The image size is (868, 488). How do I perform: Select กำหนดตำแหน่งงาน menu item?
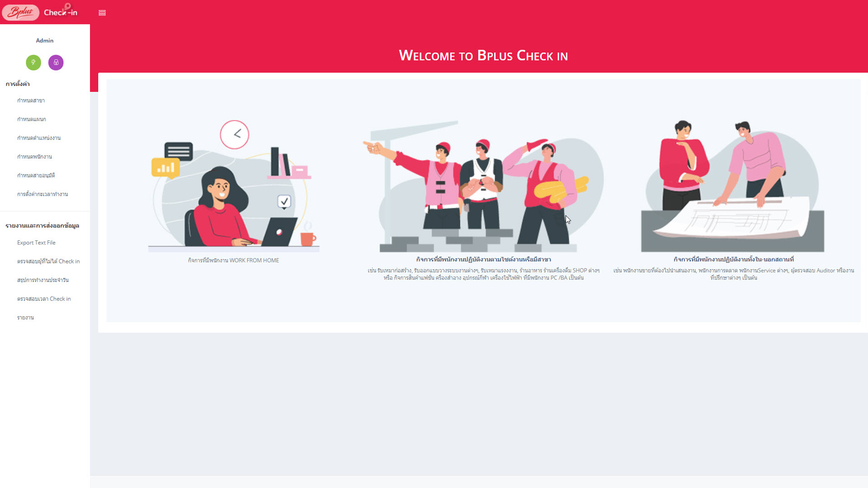click(x=39, y=138)
